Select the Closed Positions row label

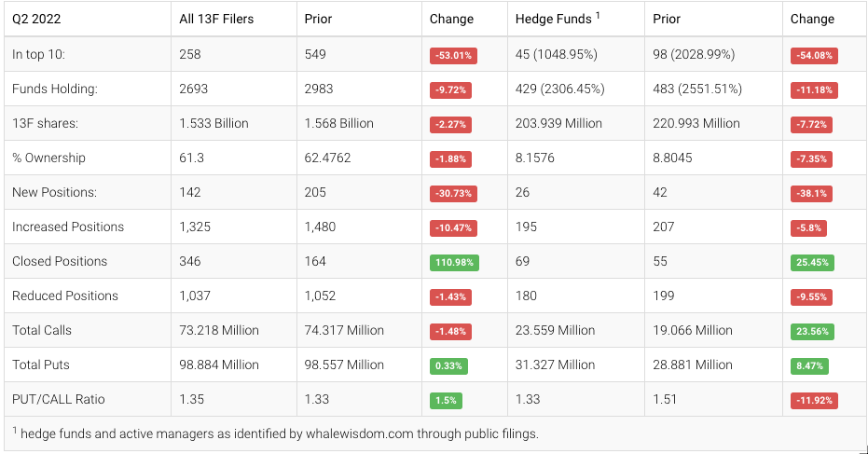pos(60,261)
